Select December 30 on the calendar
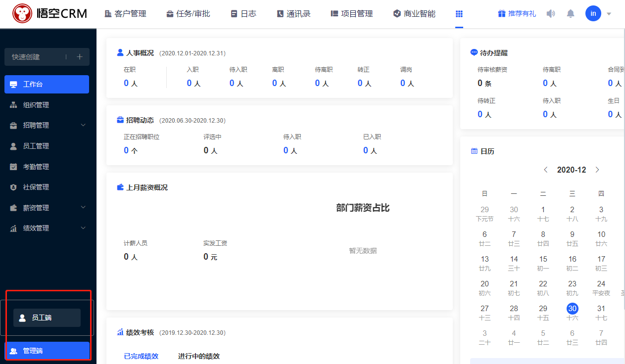This screenshot has height=364, width=625. 573,309
